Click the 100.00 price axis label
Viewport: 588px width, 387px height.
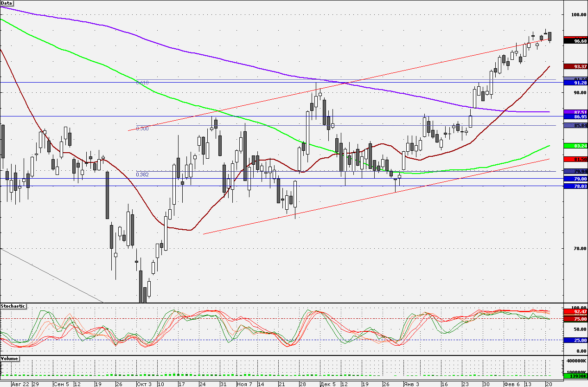coord(580,15)
